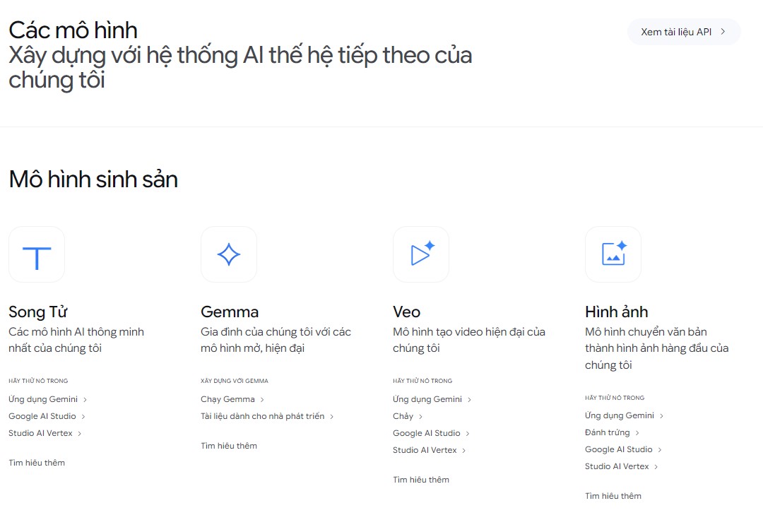The width and height of the screenshot is (763, 532).
Task: Click Tìm hiểu thêm under Song Tử
Action: pyautogui.click(x=37, y=463)
